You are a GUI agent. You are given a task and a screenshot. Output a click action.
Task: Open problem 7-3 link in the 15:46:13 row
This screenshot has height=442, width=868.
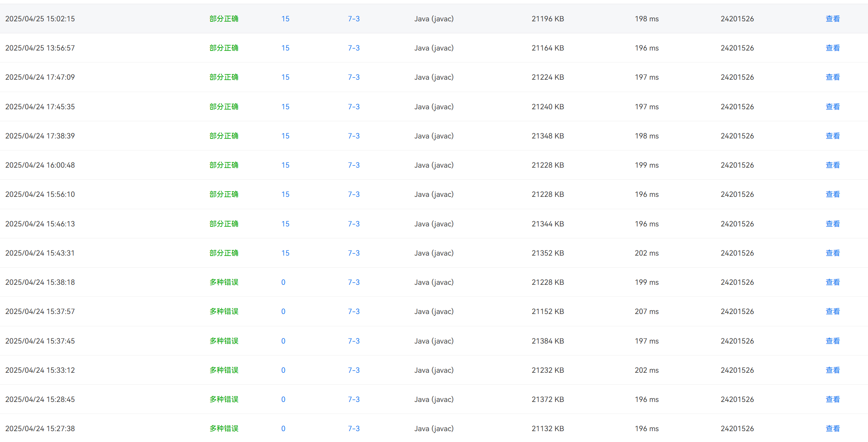[354, 224]
